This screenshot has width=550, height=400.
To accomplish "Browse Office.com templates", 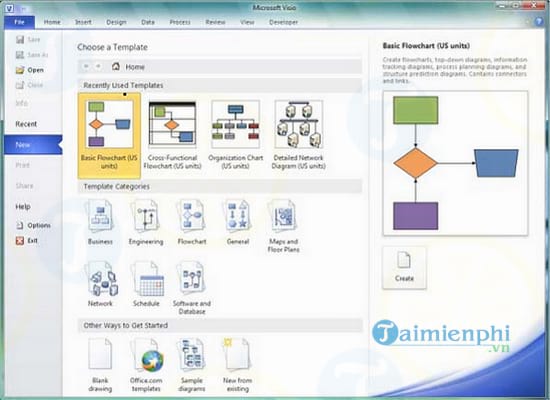I will [x=146, y=365].
